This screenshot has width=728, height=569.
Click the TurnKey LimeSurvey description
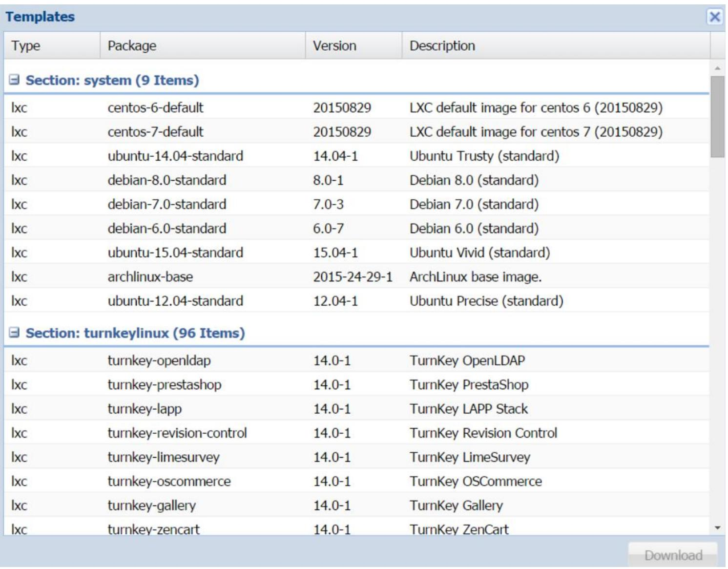pyautogui.click(x=470, y=457)
